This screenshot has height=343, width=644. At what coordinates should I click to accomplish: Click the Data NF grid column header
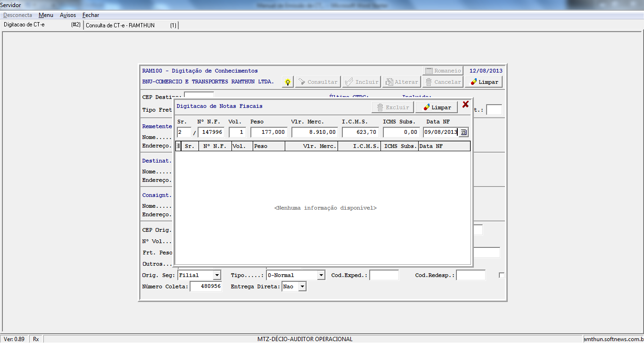coord(444,146)
